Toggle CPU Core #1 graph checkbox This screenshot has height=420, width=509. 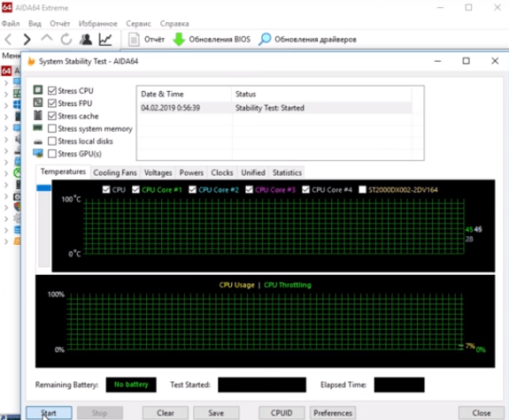[x=136, y=189]
